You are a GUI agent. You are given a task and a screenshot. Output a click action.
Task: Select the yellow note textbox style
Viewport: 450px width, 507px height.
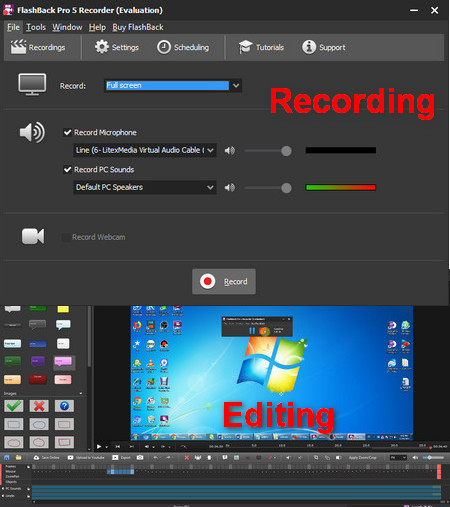[63, 309]
